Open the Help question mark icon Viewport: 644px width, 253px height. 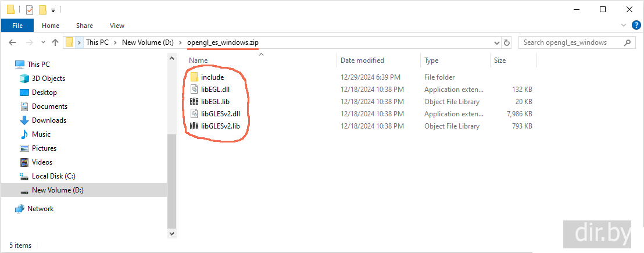point(636,26)
